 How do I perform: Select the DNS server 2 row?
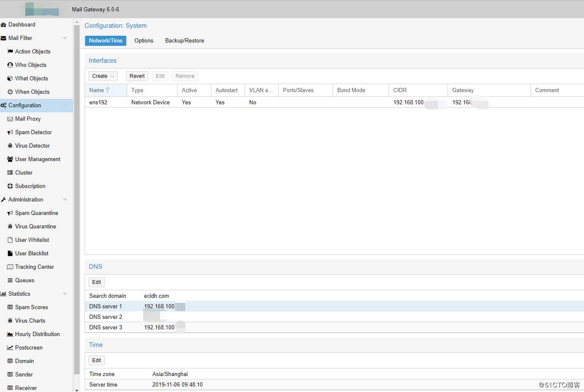tap(334, 317)
